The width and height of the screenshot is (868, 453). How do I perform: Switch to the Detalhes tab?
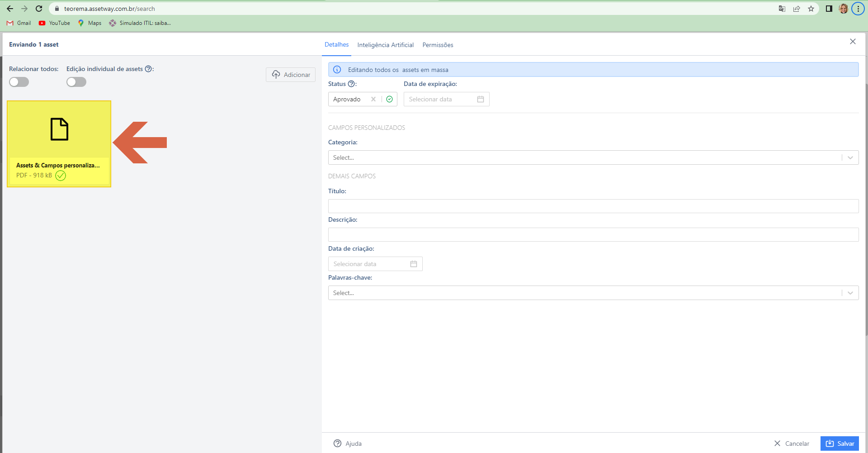336,45
